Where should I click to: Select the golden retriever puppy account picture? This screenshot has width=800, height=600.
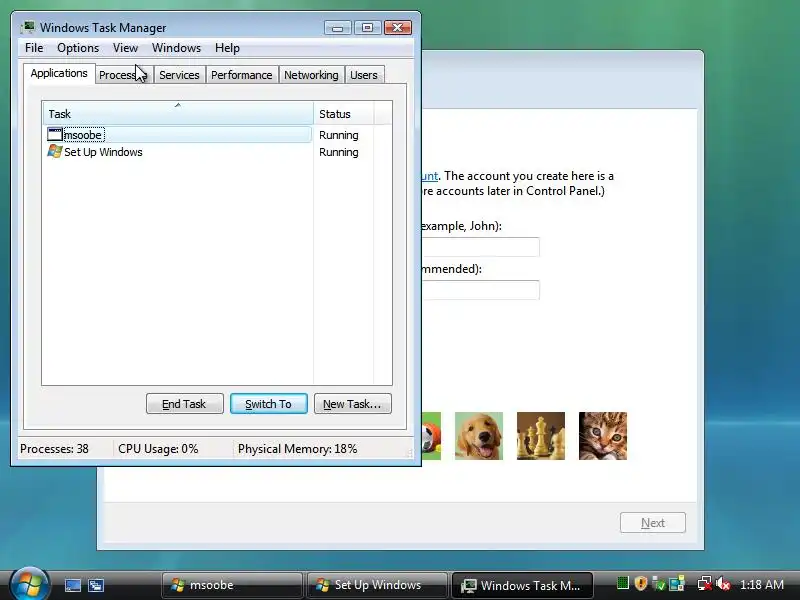point(479,436)
